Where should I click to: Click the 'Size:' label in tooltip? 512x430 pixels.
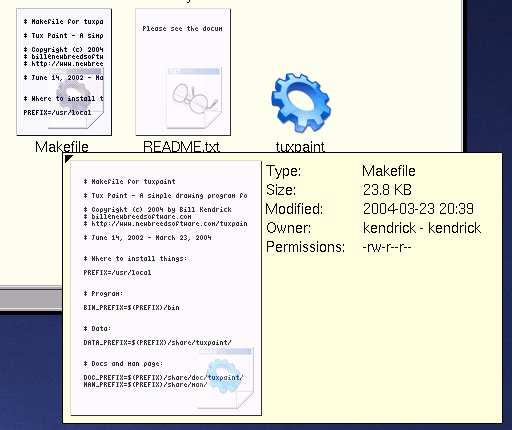pyautogui.click(x=281, y=190)
